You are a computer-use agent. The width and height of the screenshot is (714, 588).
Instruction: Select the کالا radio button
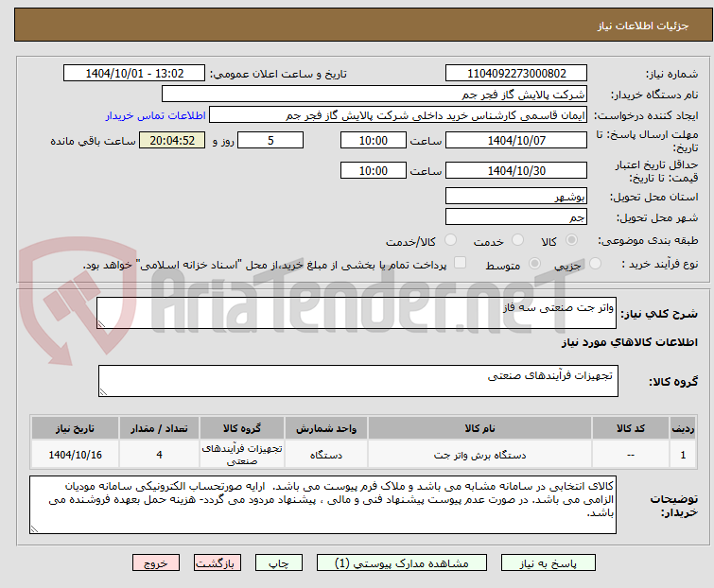pos(571,240)
